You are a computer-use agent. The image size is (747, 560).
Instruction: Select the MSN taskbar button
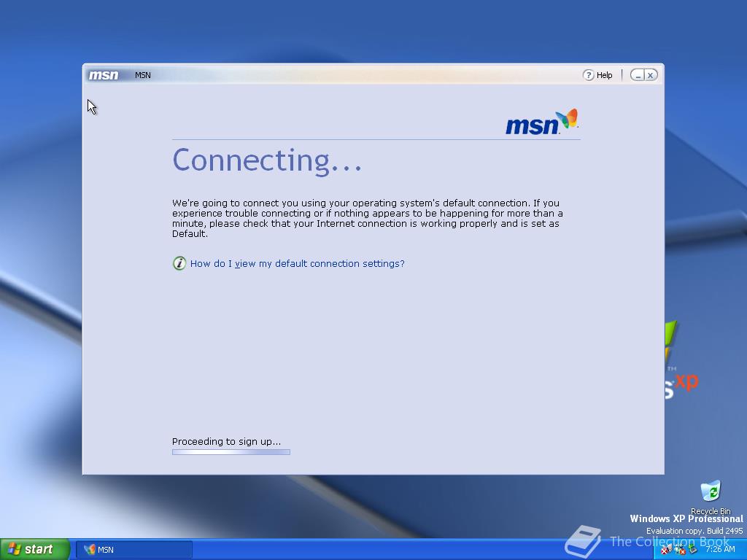(x=134, y=550)
